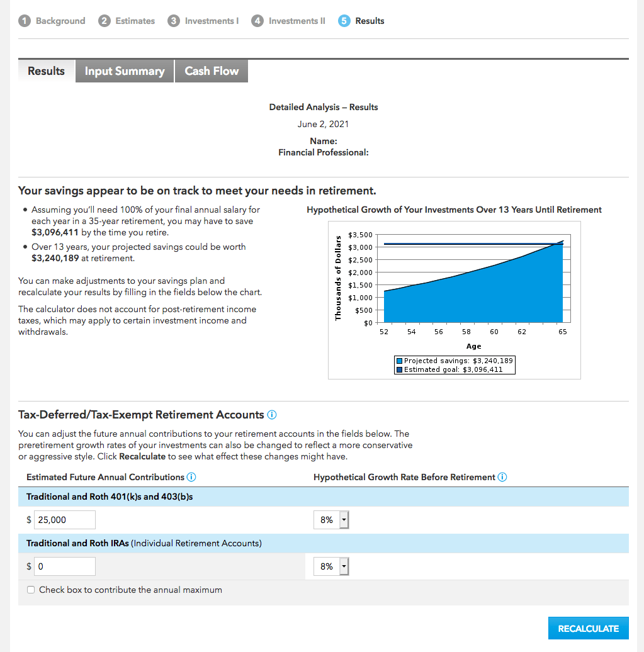
Task: View info about Hypothetical Growth Rate Before Retirement
Action: [502, 477]
